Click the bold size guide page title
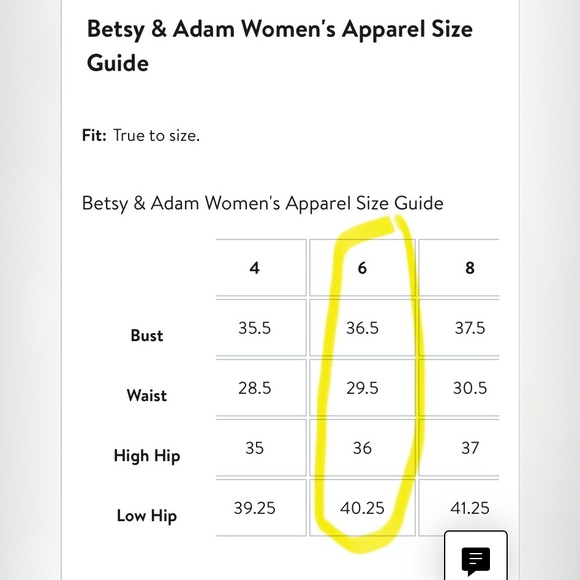Viewport: 580px width, 580px height. (280, 45)
